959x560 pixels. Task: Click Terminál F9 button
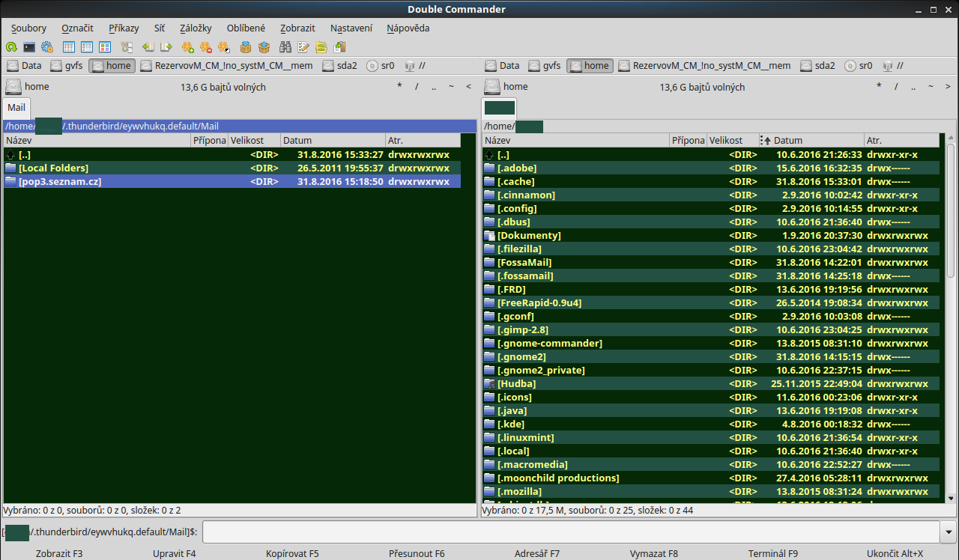coord(773,553)
